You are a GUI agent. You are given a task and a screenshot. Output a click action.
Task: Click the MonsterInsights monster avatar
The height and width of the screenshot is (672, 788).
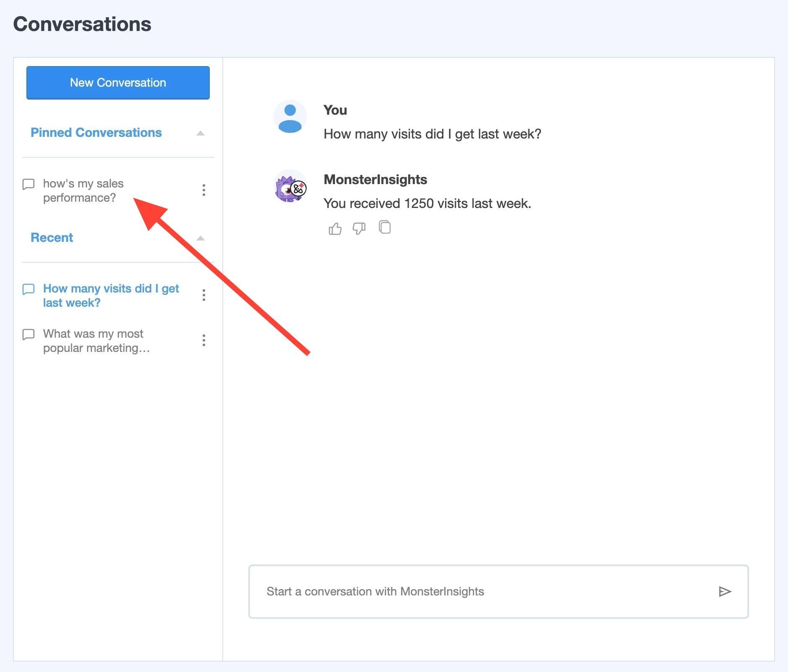pyautogui.click(x=290, y=187)
